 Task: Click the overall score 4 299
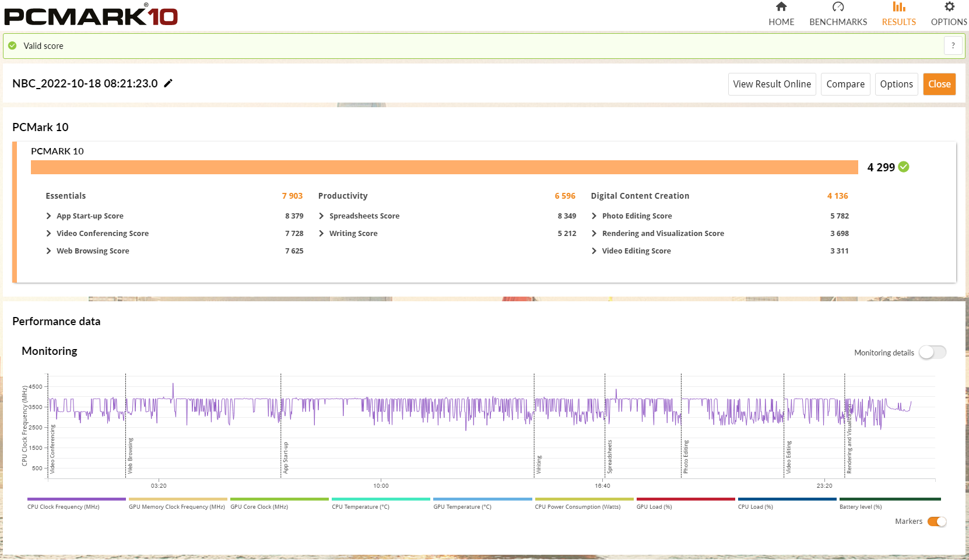coord(881,167)
